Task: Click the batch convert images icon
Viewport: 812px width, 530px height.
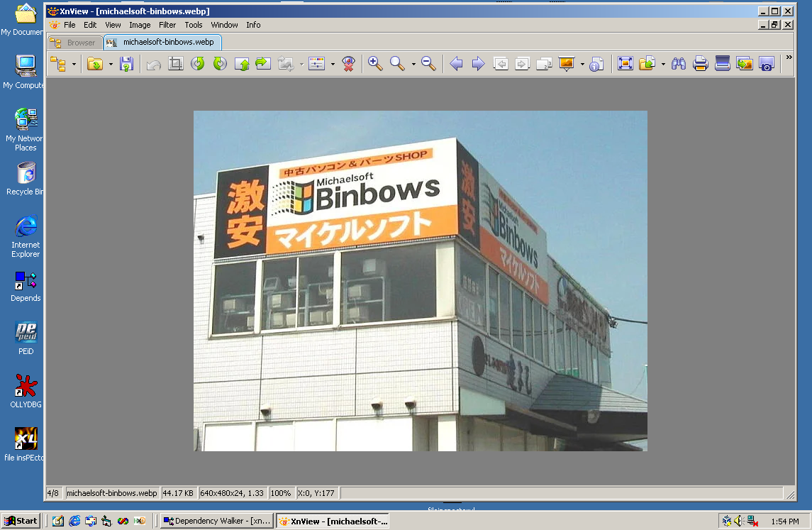Action: [745, 64]
